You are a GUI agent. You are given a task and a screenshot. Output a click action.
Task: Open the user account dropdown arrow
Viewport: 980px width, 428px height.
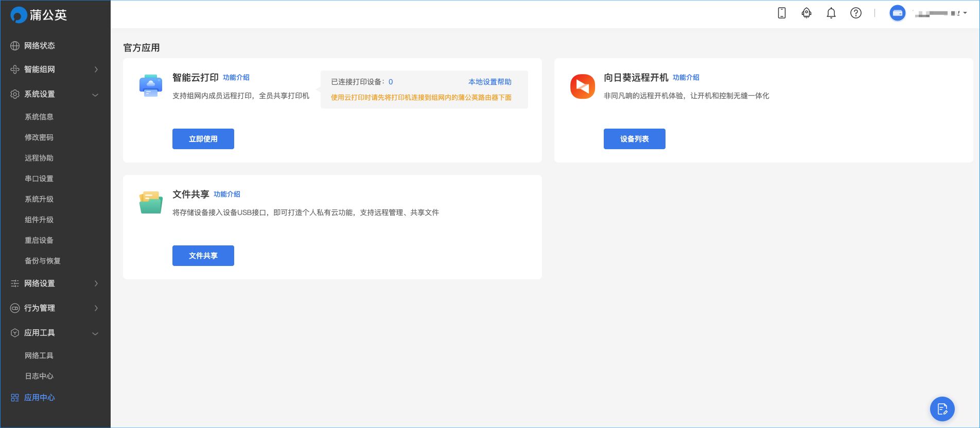(965, 13)
